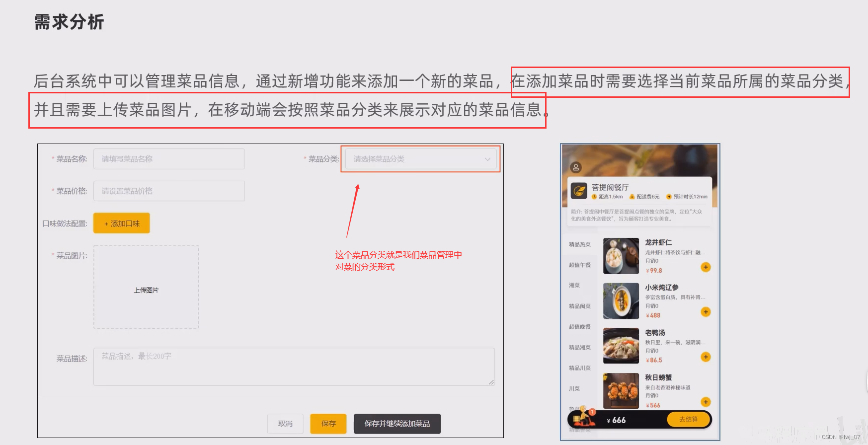Open the 秋日螃蟹 dish photo

pyautogui.click(x=621, y=391)
